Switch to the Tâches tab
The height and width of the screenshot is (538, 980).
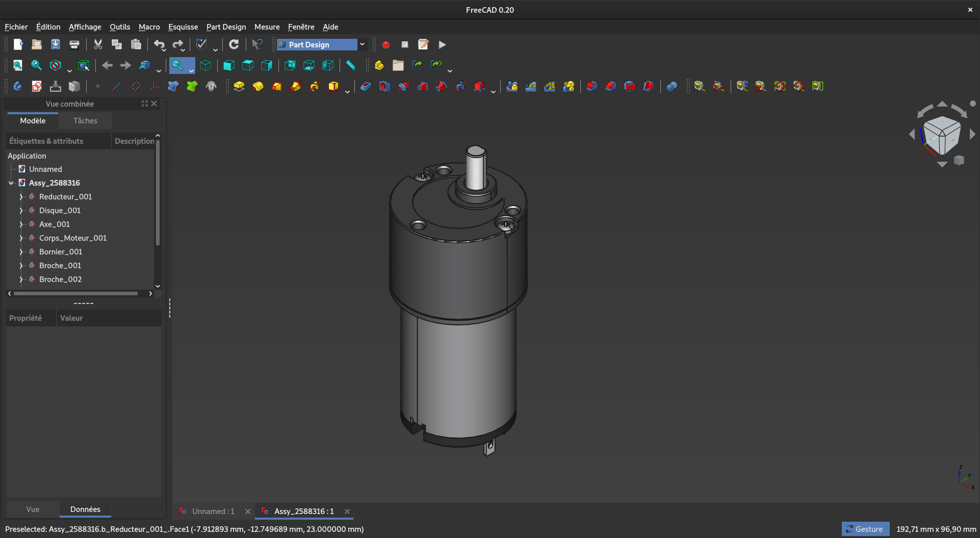pos(85,121)
